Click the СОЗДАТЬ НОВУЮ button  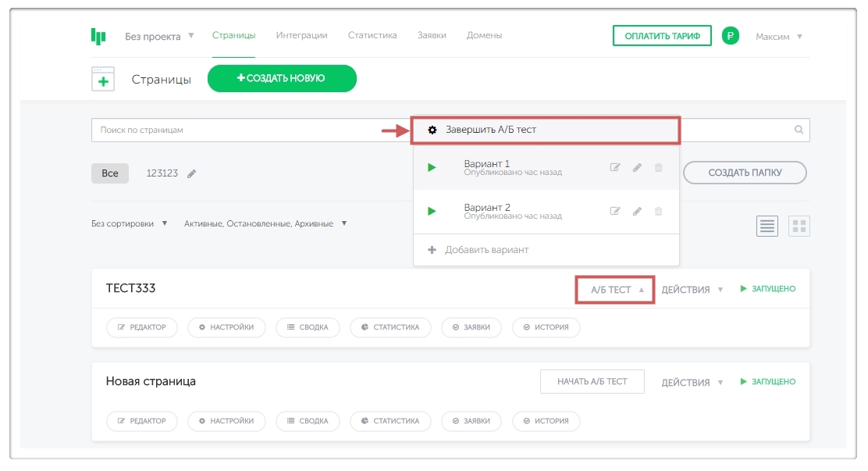(281, 78)
